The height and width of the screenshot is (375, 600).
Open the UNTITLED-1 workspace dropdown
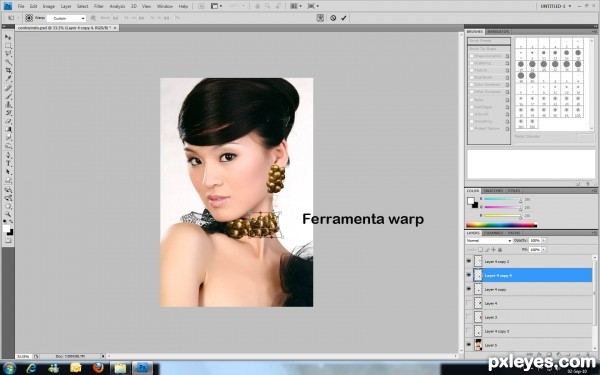[x=556, y=6]
